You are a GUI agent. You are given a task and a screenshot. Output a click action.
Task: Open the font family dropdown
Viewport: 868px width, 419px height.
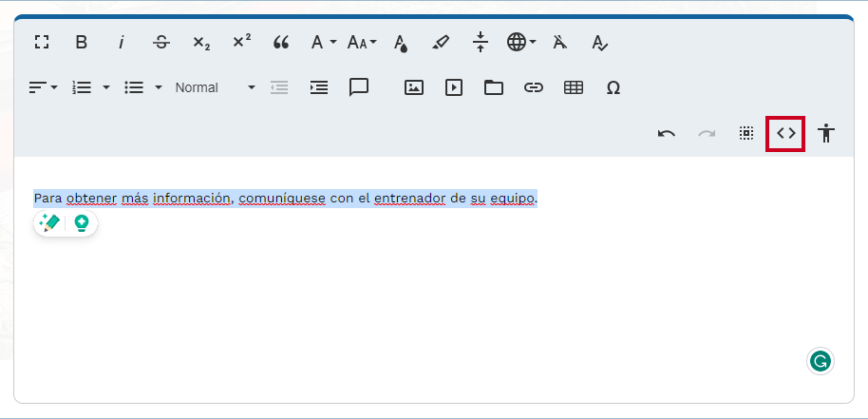323,42
